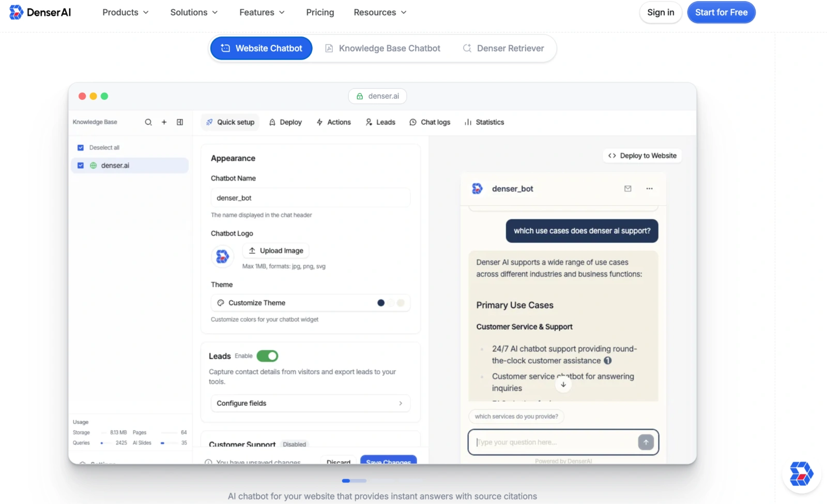
Task: Click the Storage usage value 8.13 MB
Action: [118, 433]
